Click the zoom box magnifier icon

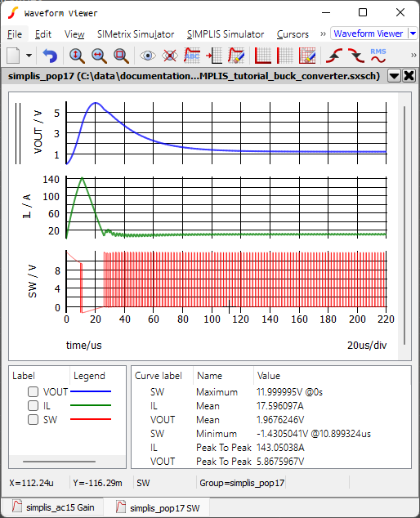[121, 56]
